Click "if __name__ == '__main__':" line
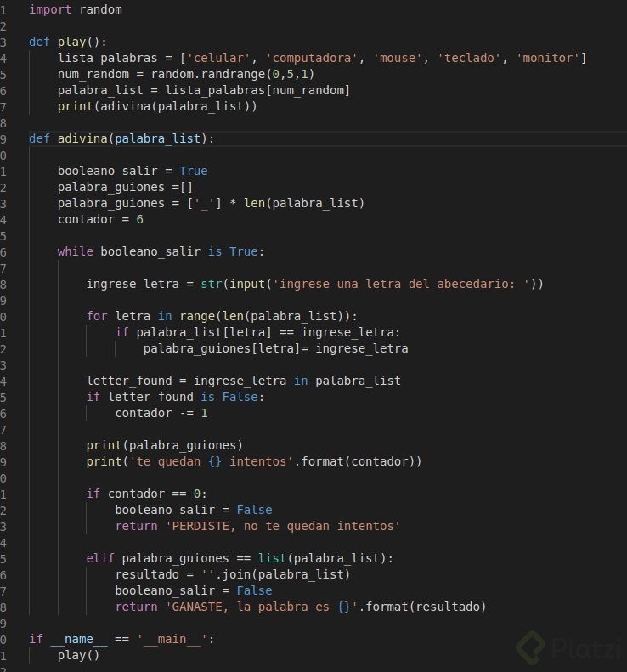Screen dimensions: 627x672 point(121,640)
